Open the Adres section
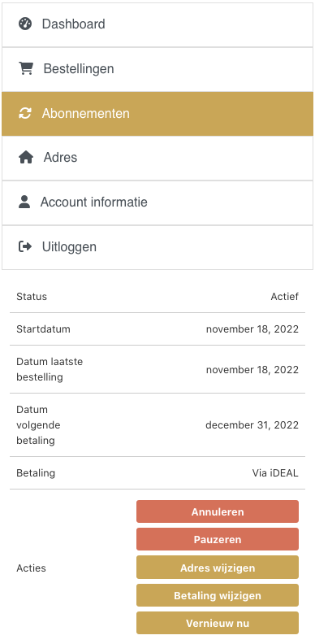 point(157,158)
